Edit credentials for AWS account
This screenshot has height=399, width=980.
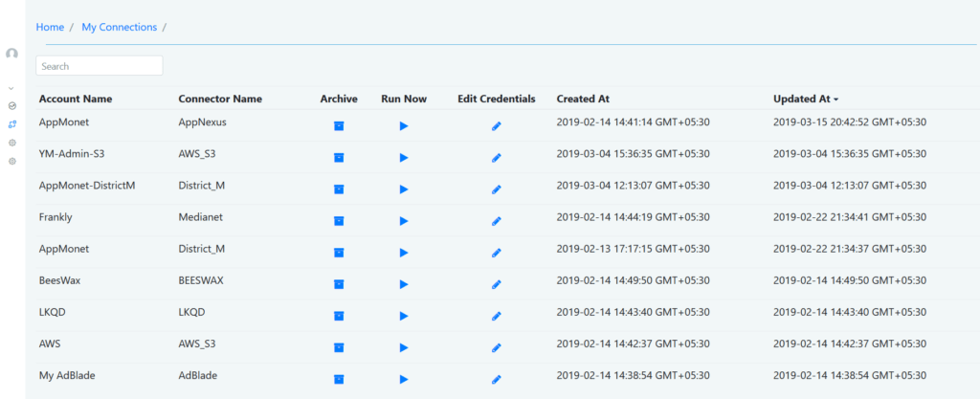[497, 347]
